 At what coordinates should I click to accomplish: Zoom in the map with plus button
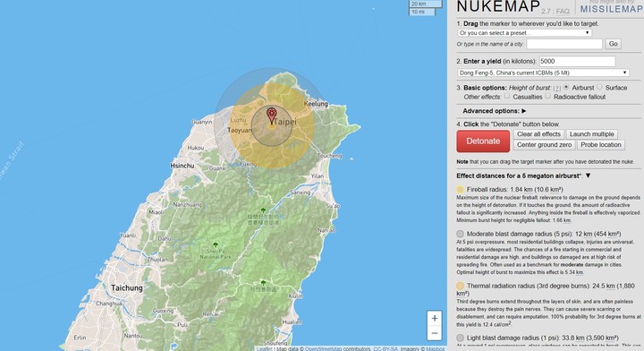(x=434, y=319)
